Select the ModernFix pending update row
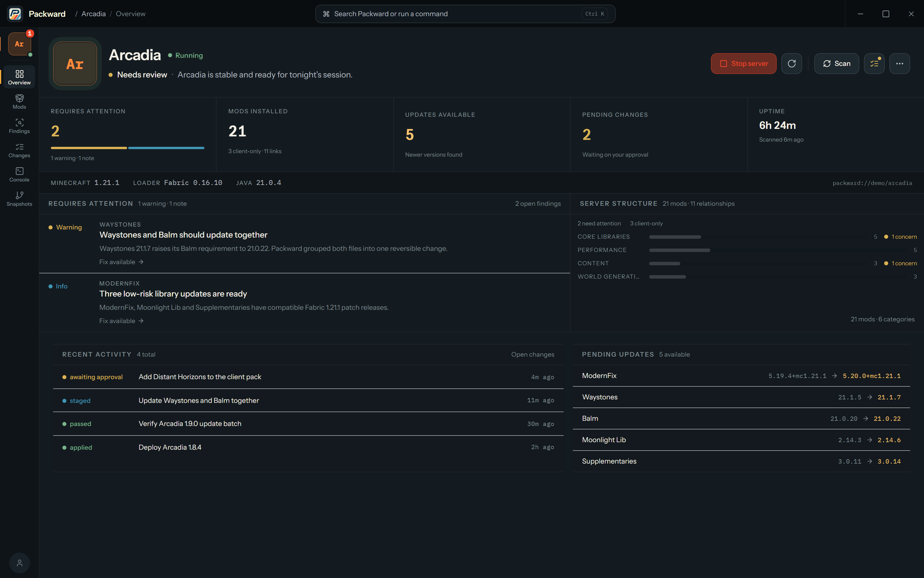Screen dimensions: 924x578 pos(741,376)
